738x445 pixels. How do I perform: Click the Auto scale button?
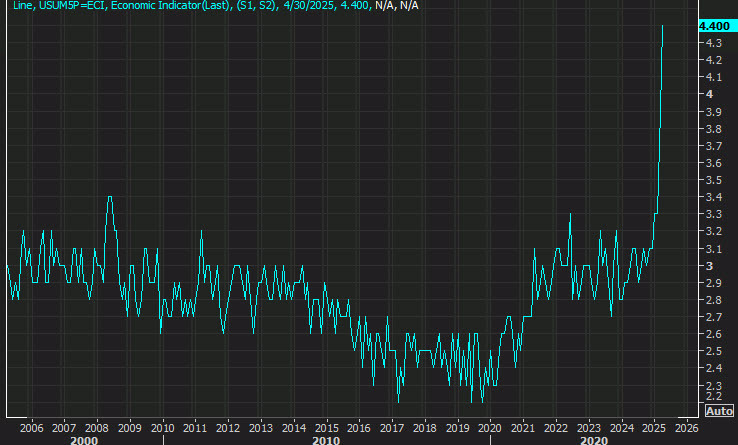pos(720,411)
